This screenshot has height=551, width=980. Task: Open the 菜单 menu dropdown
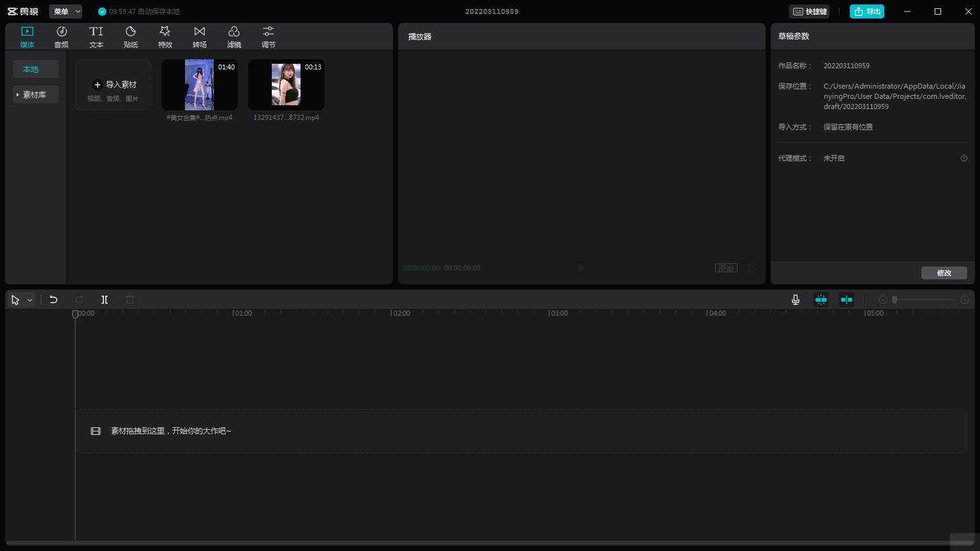pyautogui.click(x=66, y=11)
